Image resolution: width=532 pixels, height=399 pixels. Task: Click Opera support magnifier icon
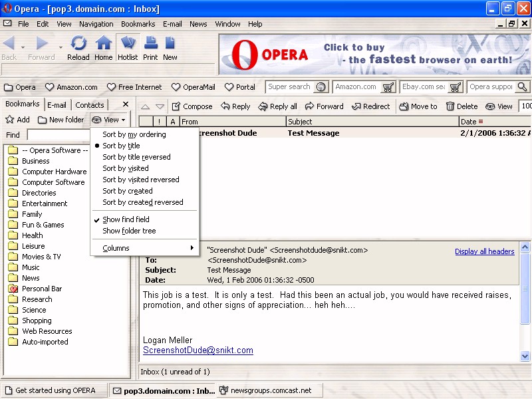(522, 87)
